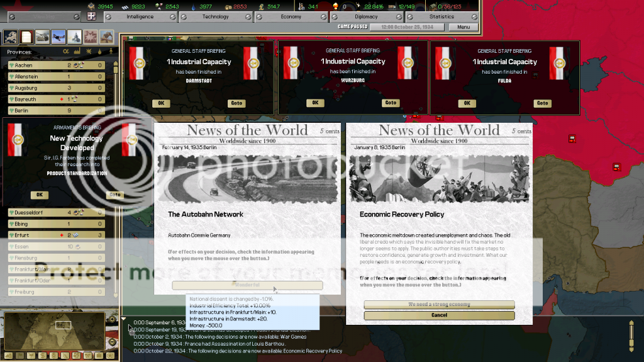Sort provinces by the starburst icon
The height and width of the screenshot is (362, 644).
[x=88, y=52]
